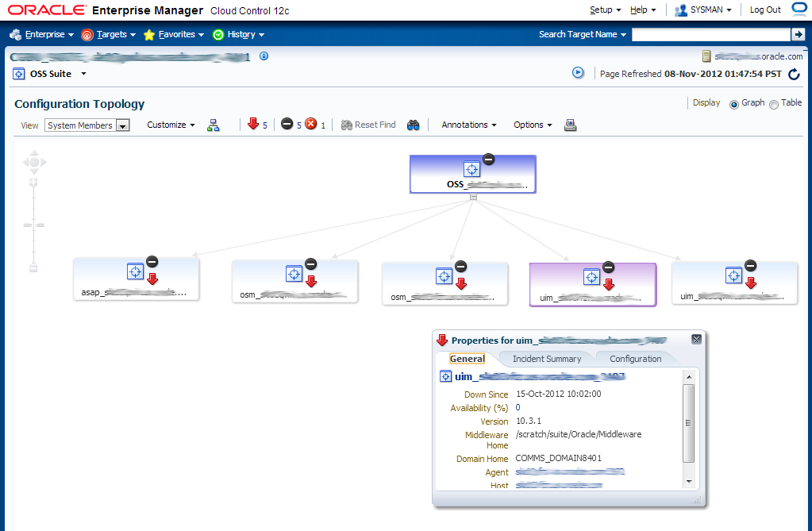Select the Graph display radio button
The height and width of the screenshot is (531, 812).
pos(733,104)
